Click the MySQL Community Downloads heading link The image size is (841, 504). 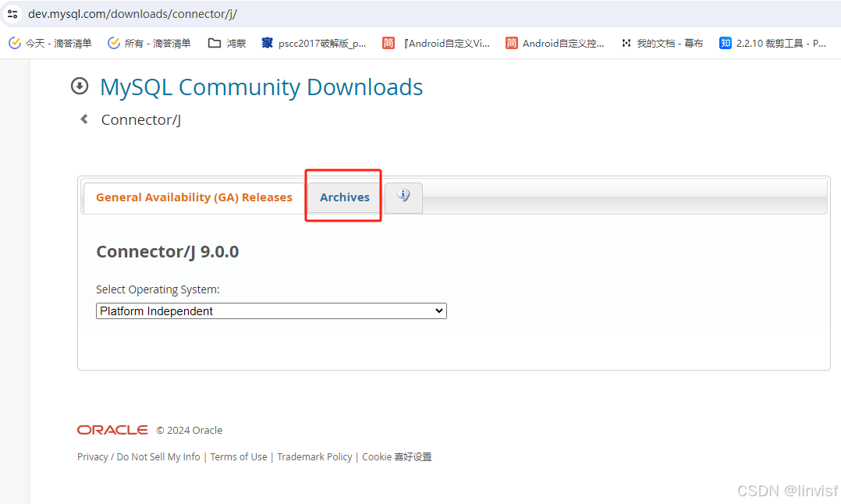click(261, 87)
